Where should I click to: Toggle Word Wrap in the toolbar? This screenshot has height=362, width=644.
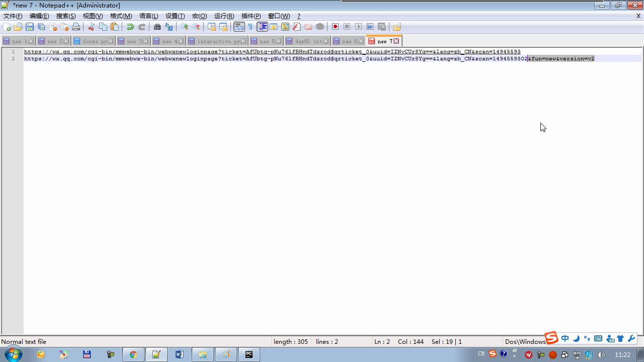coord(239,27)
